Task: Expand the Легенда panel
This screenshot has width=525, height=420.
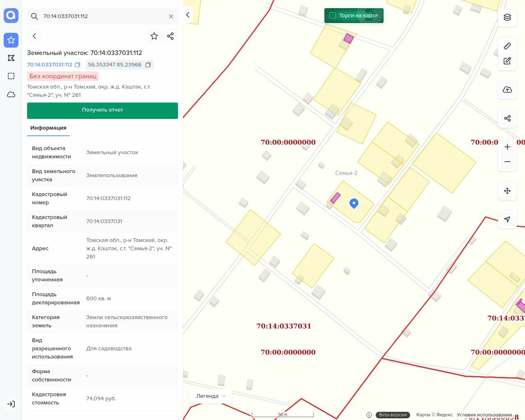Action: pos(211,396)
